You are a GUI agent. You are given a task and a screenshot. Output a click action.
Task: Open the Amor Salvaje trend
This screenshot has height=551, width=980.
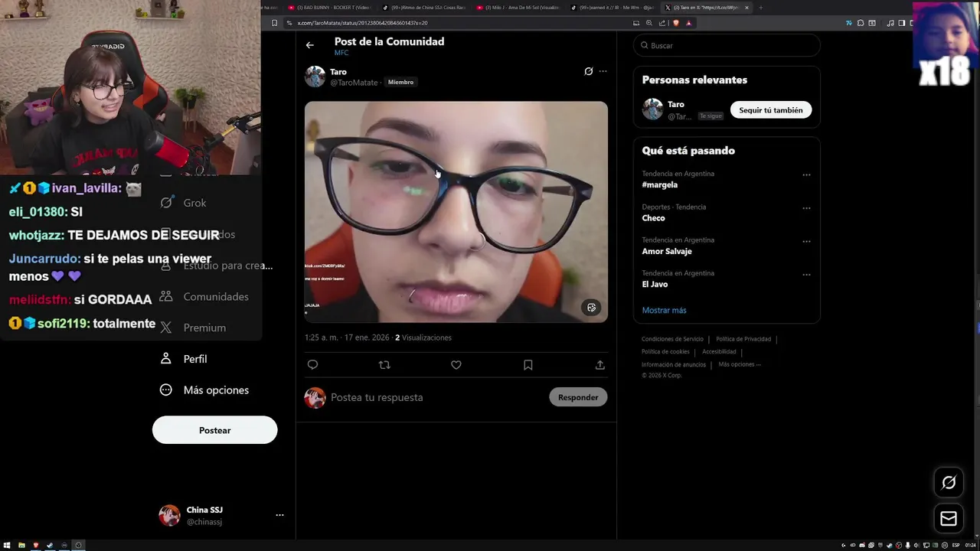tap(667, 251)
